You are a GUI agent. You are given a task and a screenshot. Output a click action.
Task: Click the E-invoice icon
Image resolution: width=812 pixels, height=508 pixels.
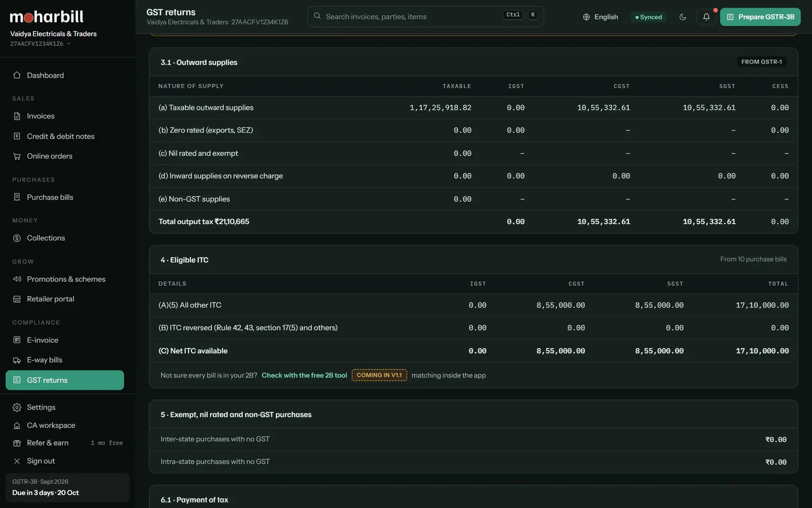click(x=17, y=340)
